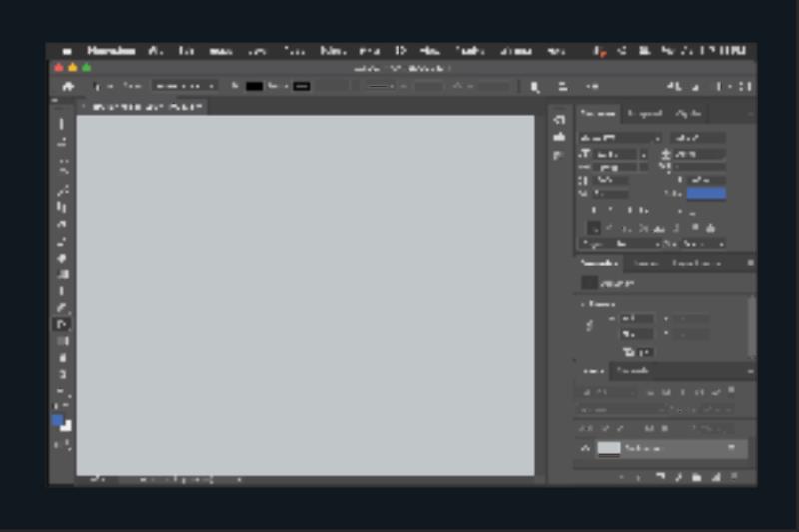This screenshot has height=532, width=799.
Task: Click the width field in the Transform section
Action: click(x=636, y=319)
